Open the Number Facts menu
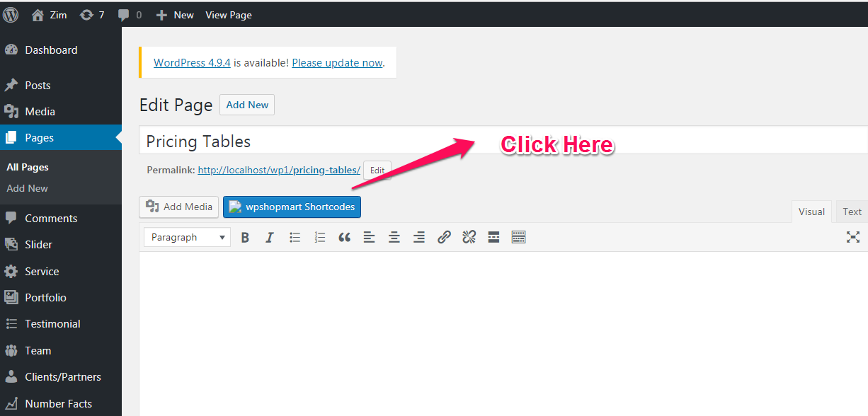This screenshot has width=868, height=416. (61, 403)
